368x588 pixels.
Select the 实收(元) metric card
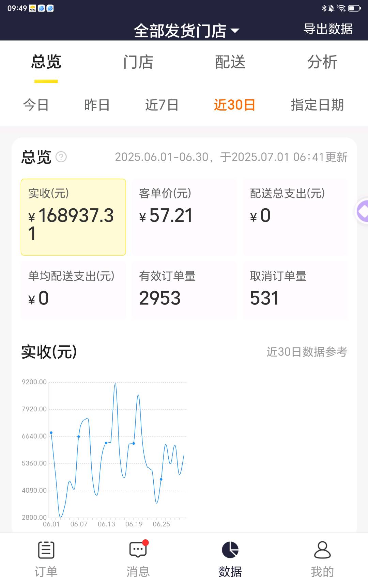[x=73, y=217]
